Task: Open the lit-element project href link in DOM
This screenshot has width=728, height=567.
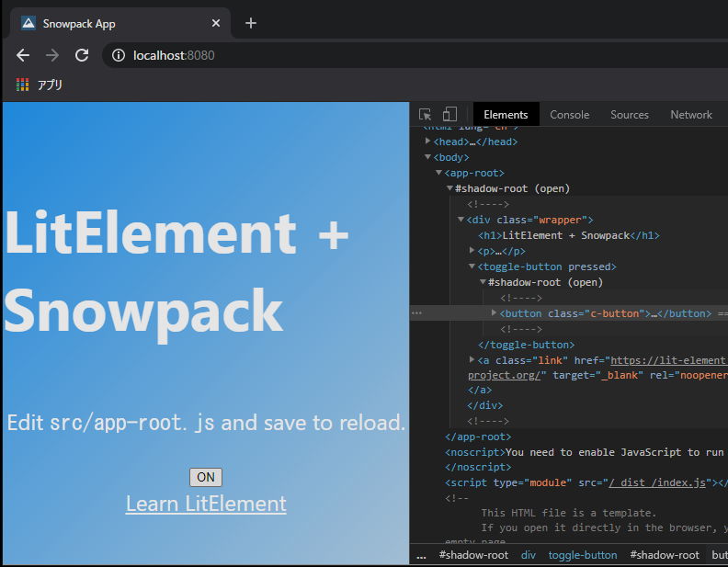Action: click(667, 360)
